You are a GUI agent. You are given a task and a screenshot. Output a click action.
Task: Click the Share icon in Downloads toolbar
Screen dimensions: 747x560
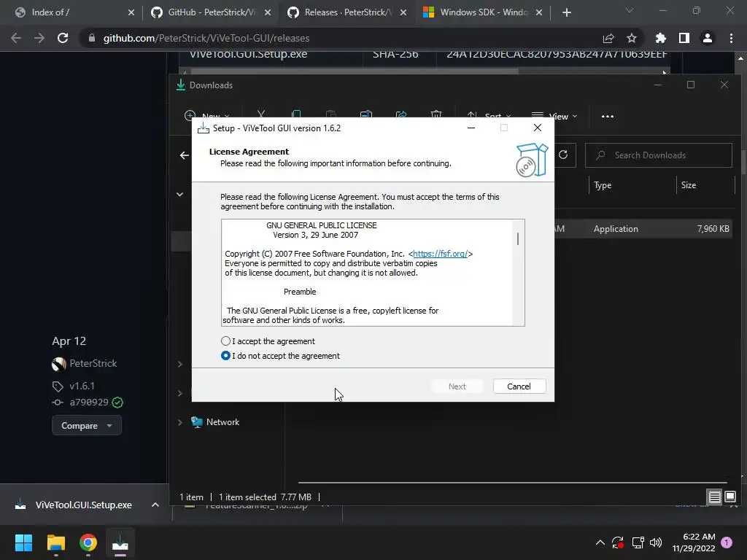[x=401, y=114]
